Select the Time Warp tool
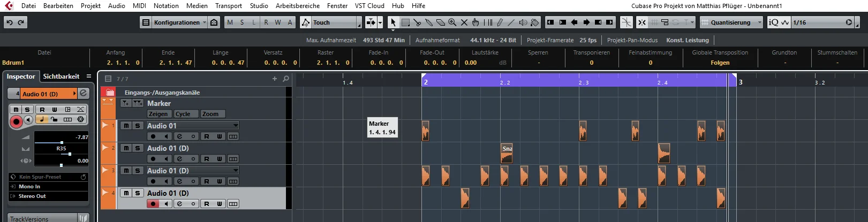The width and height of the screenshot is (868, 222). click(488, 22)
